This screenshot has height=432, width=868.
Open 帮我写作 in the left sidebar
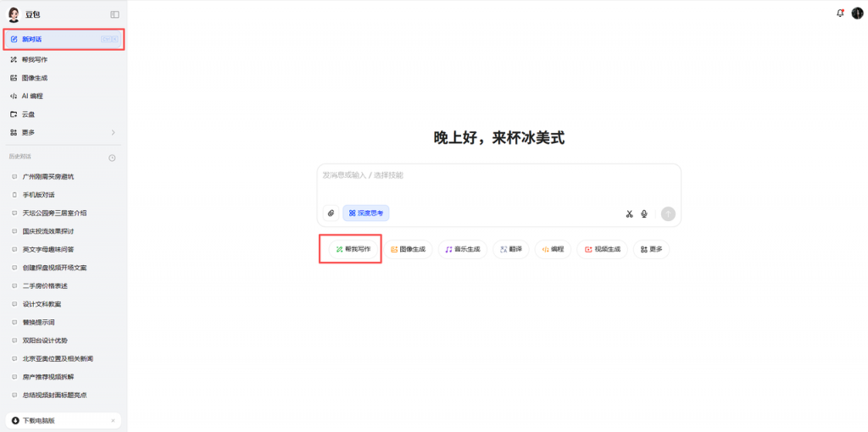point(64,59)
